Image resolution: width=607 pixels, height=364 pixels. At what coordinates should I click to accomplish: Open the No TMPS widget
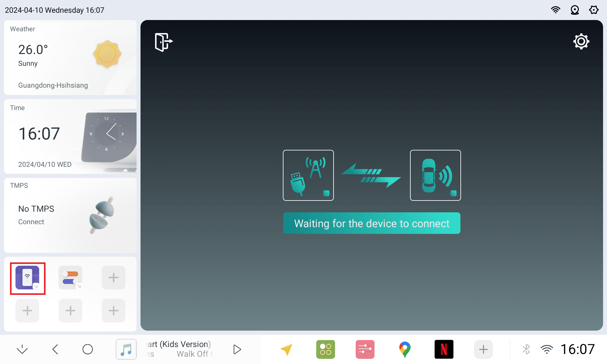pos(70,215)
